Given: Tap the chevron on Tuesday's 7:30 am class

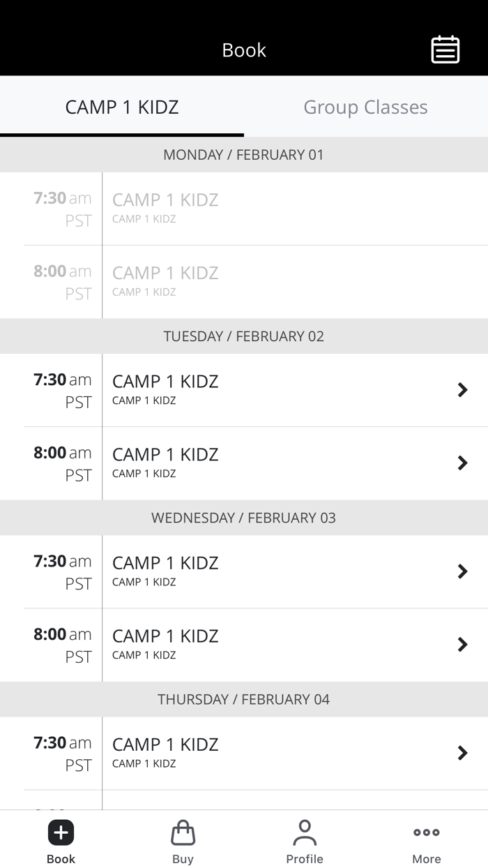Looking at the screenshot, I should (x=462, y=389).
